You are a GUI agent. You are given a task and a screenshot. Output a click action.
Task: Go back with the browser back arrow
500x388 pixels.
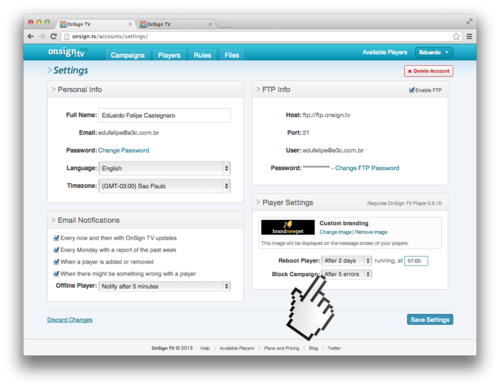(31, 36)
